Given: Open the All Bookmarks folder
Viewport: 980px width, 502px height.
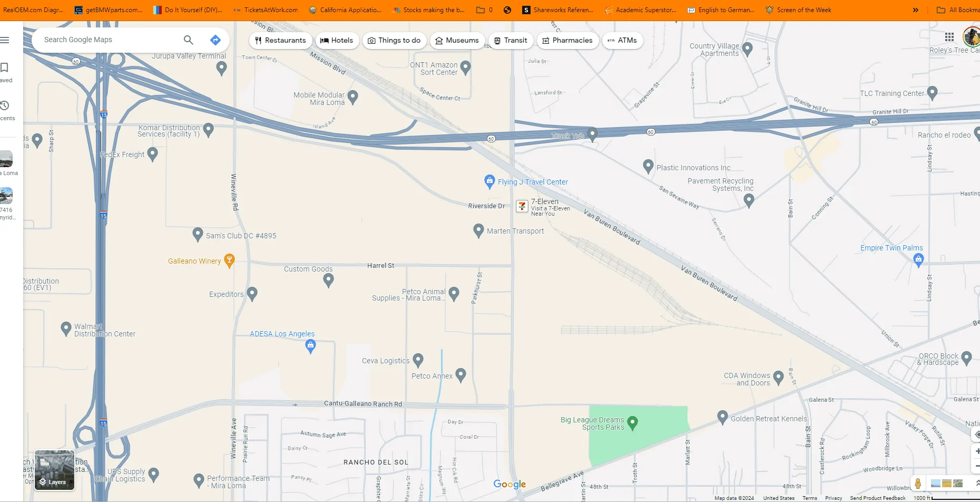Looking at the screenshot, I should [x=958, y=10].
